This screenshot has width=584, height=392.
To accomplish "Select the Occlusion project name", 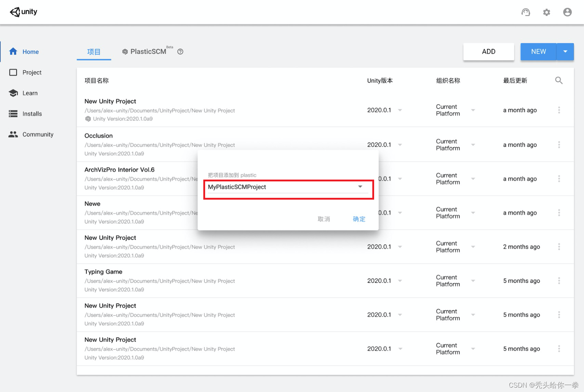I will [x=99, y=135].
